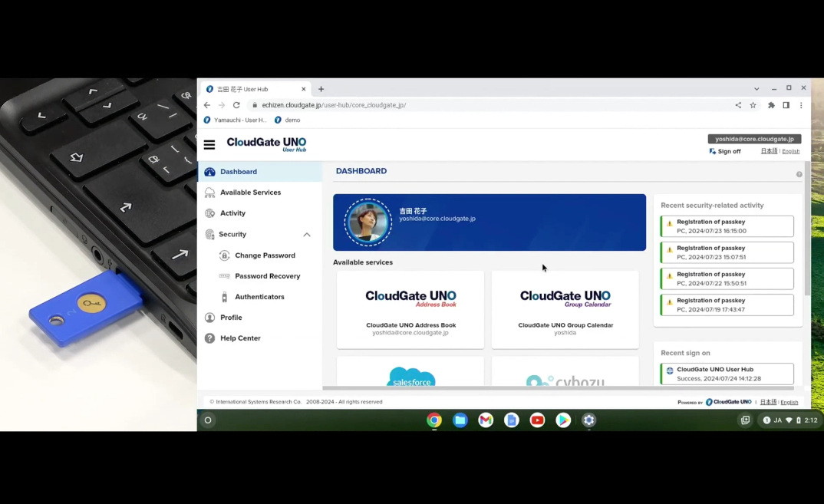Screen dimensions: 824x504
Task: Open YouTube from the shelf
Action: click(537, 420)
